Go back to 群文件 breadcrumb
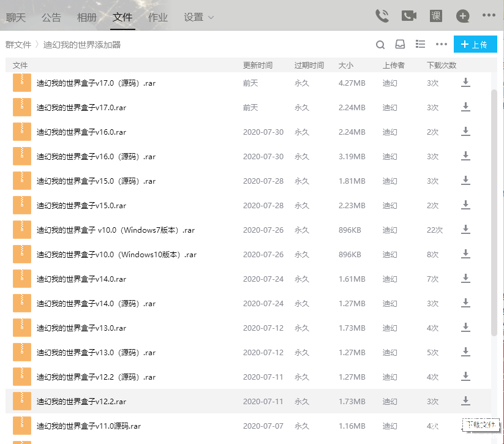The width and height of the screenshot is (504, 444). point(18,45)
